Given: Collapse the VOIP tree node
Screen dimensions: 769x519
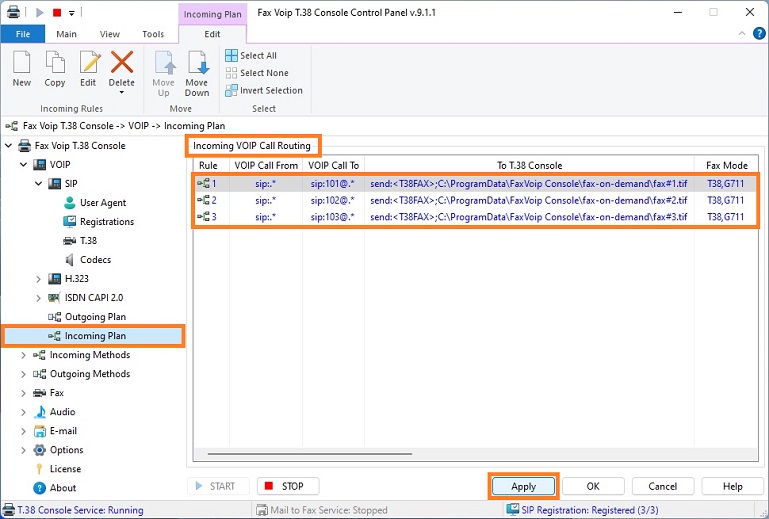Looking at the screenshot, I should point(24,164).
